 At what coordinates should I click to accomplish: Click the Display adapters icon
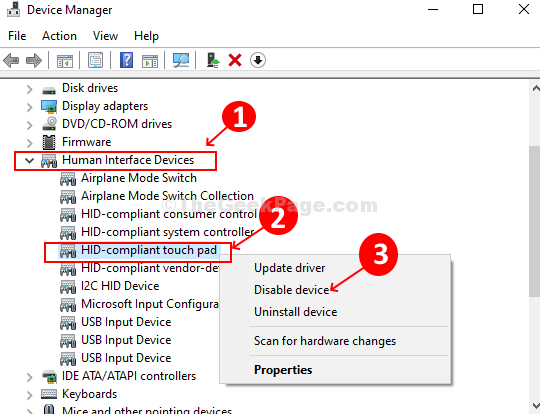49,106
